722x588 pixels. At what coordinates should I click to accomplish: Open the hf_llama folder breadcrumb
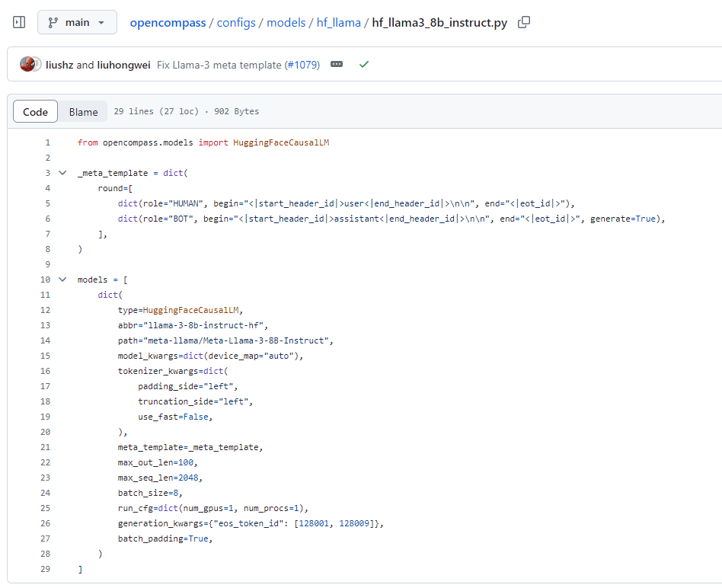[339, 23]
